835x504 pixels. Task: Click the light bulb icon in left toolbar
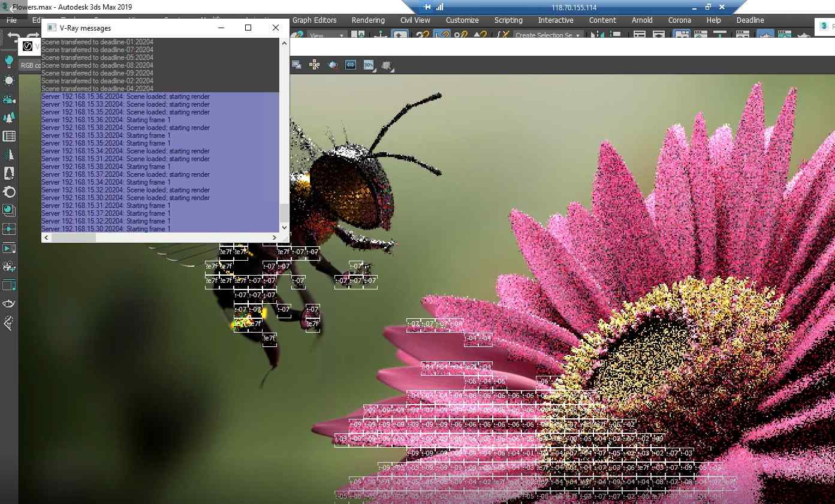(9, 61)
